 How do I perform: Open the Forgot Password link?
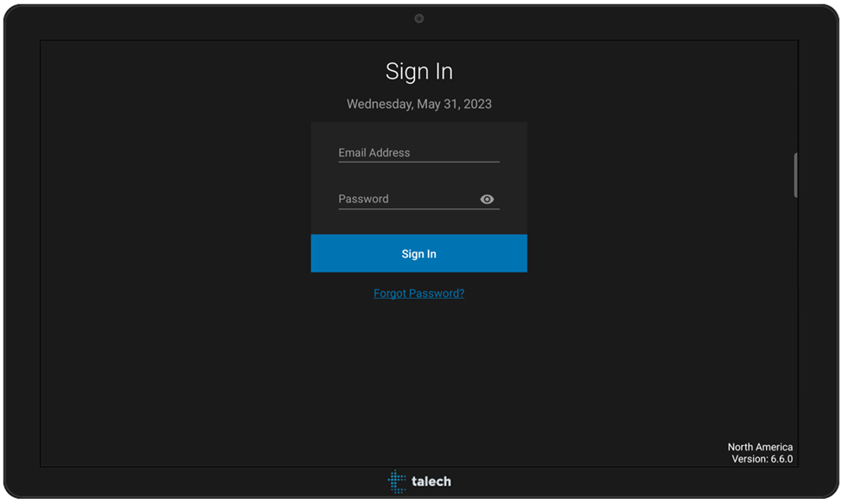tap(418, 293)
